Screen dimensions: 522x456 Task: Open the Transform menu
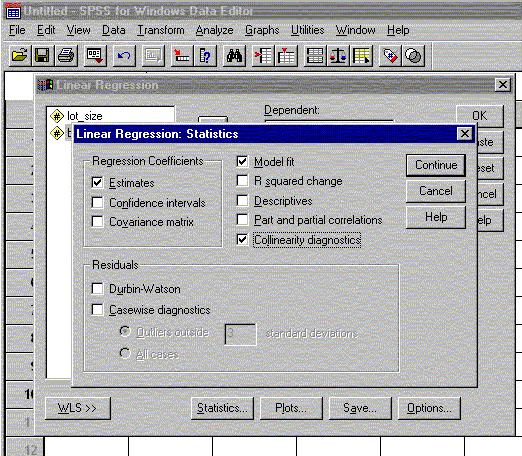161,30
